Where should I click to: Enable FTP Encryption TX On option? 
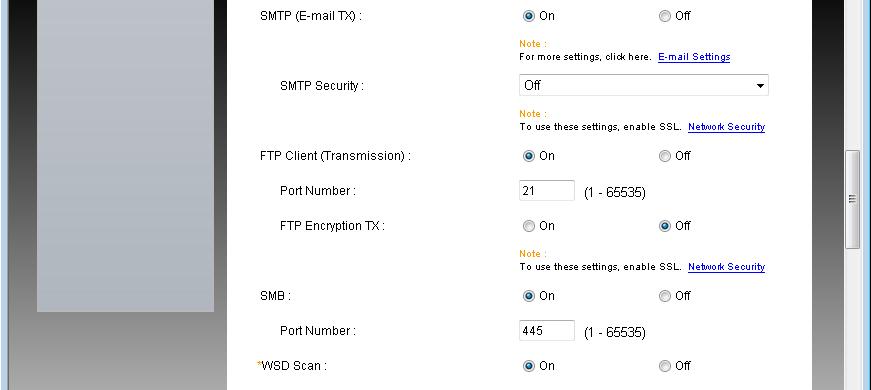pyautogui.click(x=528, y=226)
